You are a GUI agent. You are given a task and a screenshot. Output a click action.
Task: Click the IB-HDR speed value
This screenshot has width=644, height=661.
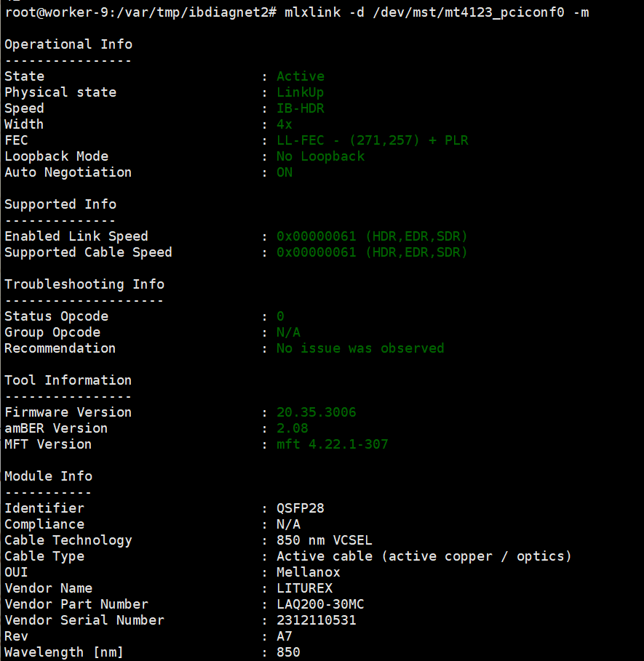point(301,108)
